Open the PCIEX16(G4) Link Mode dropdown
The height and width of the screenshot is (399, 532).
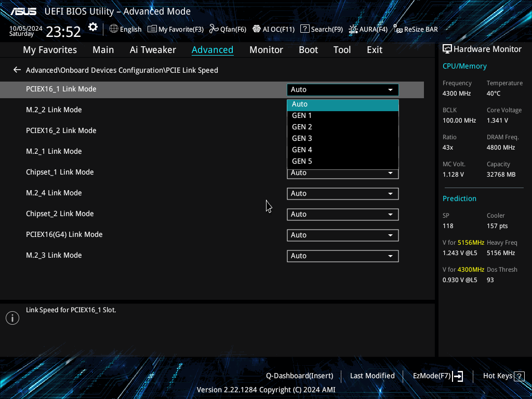[343, 235]
